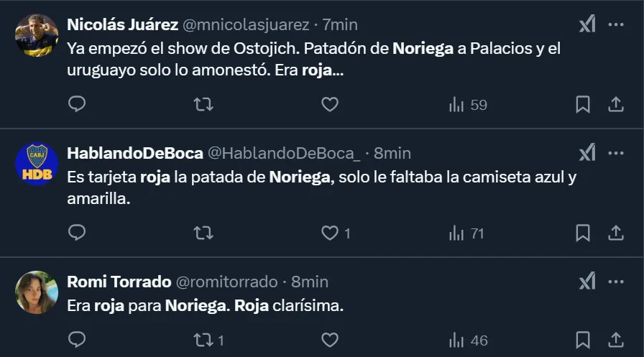This screenshot has height=357, width=644.
Task: Bookmark HablandoDeBoca's tweet
Action: [583, 233]
